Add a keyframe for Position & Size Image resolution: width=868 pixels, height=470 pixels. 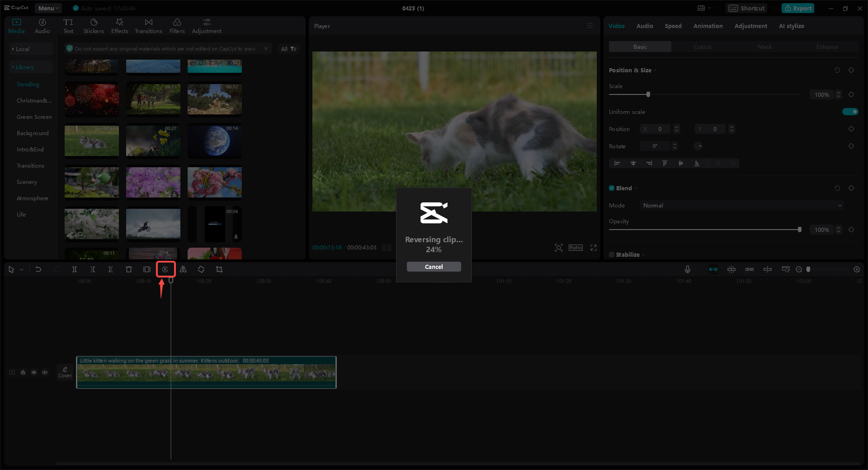pos(851,70)
